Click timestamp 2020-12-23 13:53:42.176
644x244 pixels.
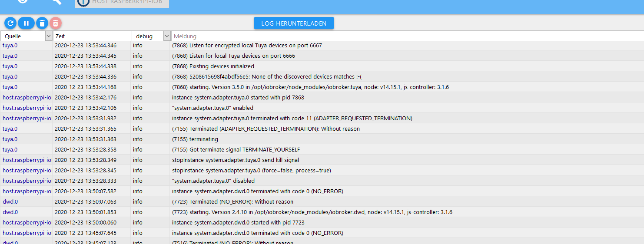[x=86, y=97]
